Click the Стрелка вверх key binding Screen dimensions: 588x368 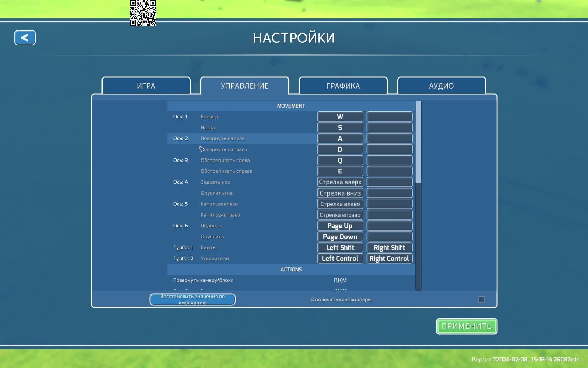point(340,182)
